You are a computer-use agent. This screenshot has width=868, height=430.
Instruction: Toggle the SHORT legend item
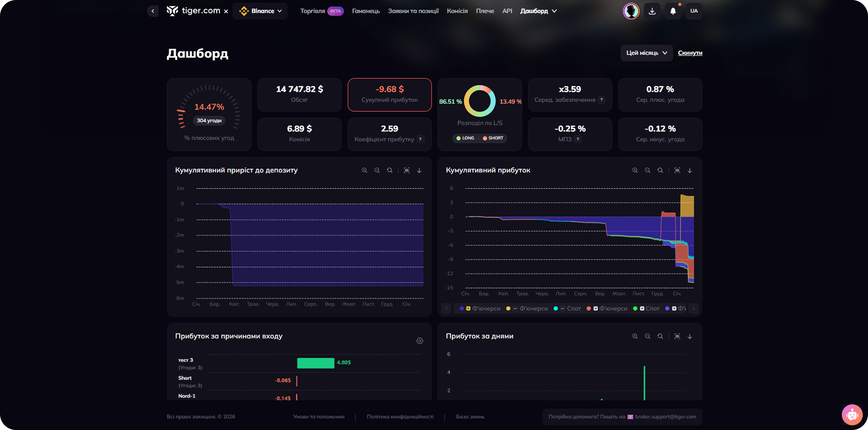[x=493, y=138]
